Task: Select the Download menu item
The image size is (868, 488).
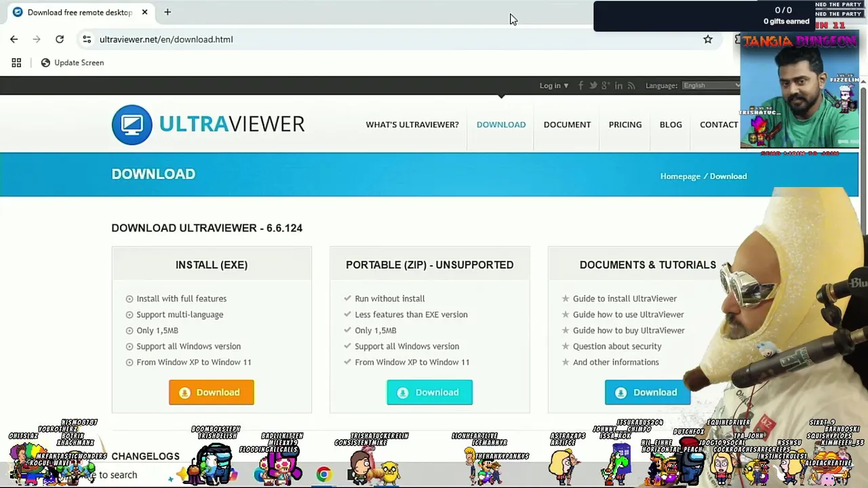Action: (x=501, y=125)
